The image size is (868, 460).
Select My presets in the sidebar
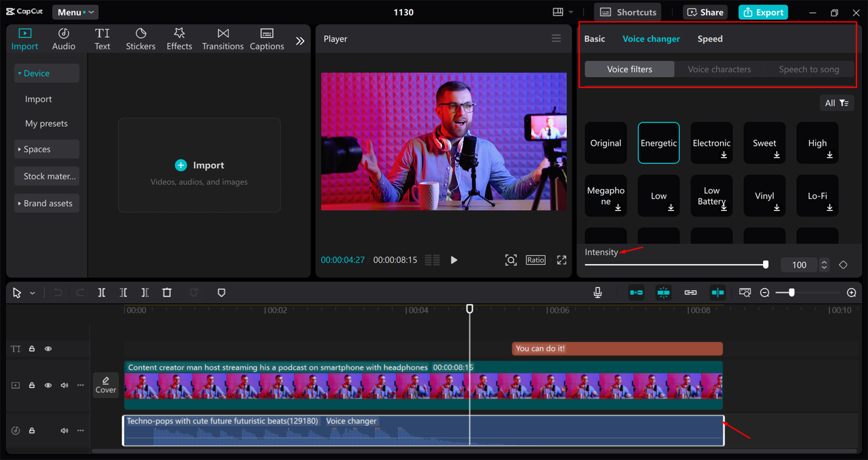[x=47, y=123]
